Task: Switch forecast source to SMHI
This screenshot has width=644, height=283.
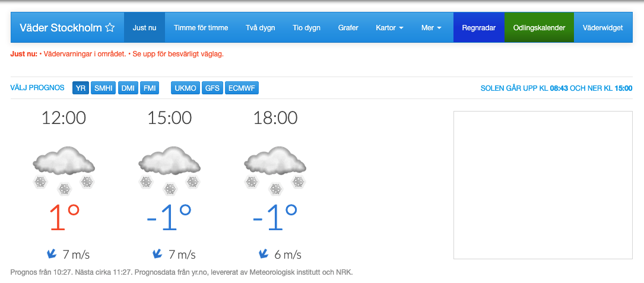Action: (103, 88)
